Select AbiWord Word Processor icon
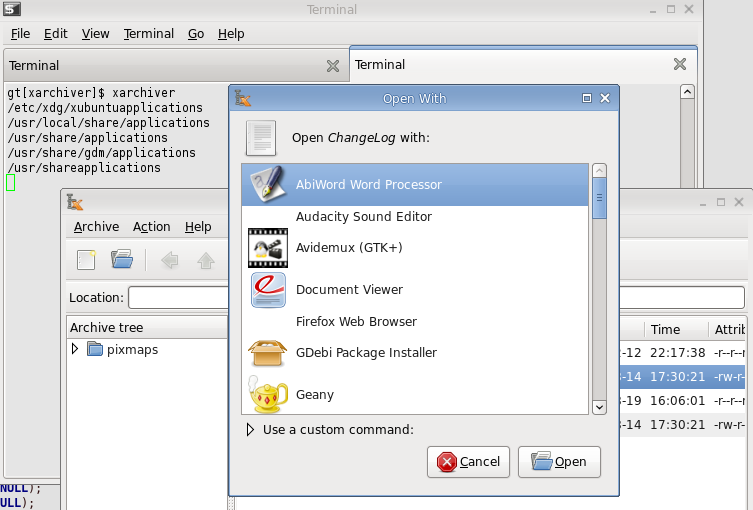 coord(267,185)
